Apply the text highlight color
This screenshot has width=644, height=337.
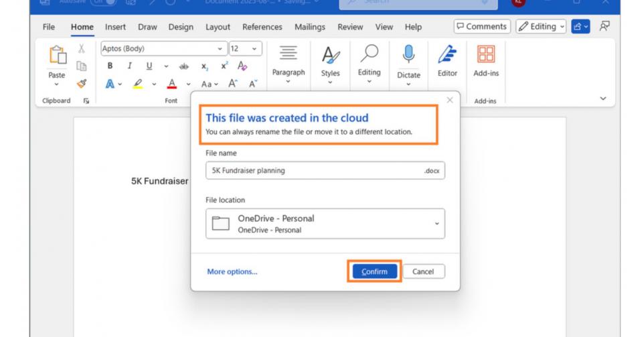[138, 84]
